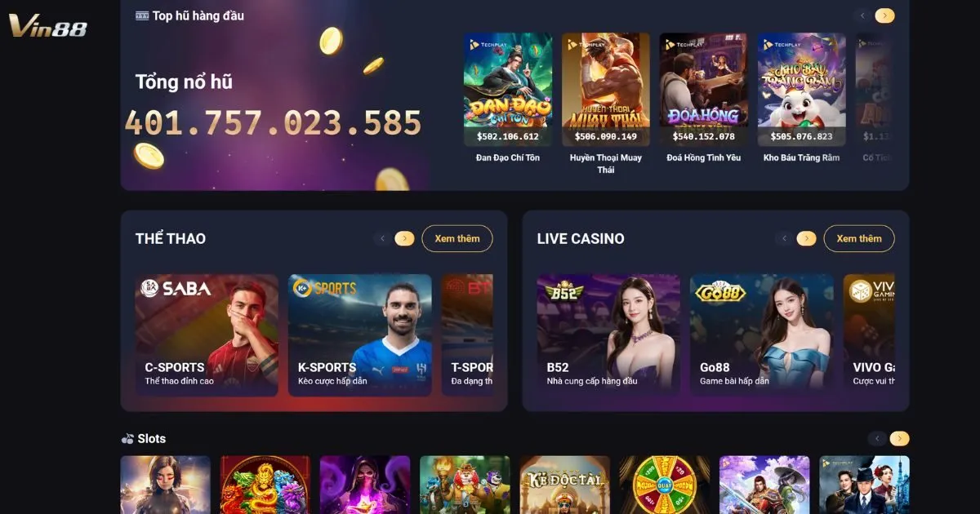Viewport: 980px width, 514px height.
Task: Click Xem thêm in Thể Thao section
Action: (x=457, y=238)
